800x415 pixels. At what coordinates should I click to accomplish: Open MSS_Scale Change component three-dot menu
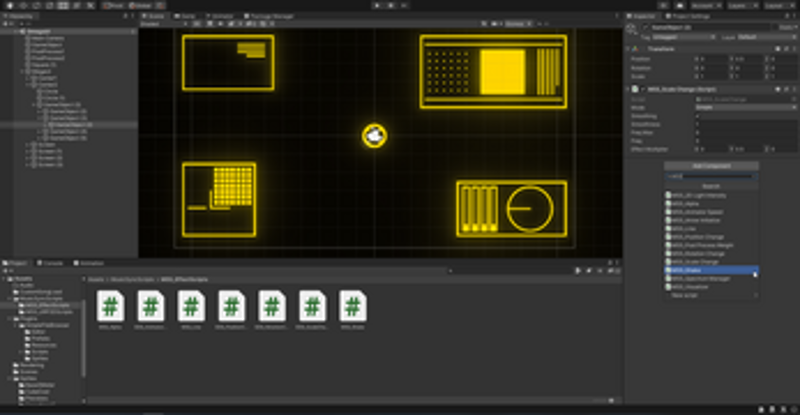tap(794, 89)
